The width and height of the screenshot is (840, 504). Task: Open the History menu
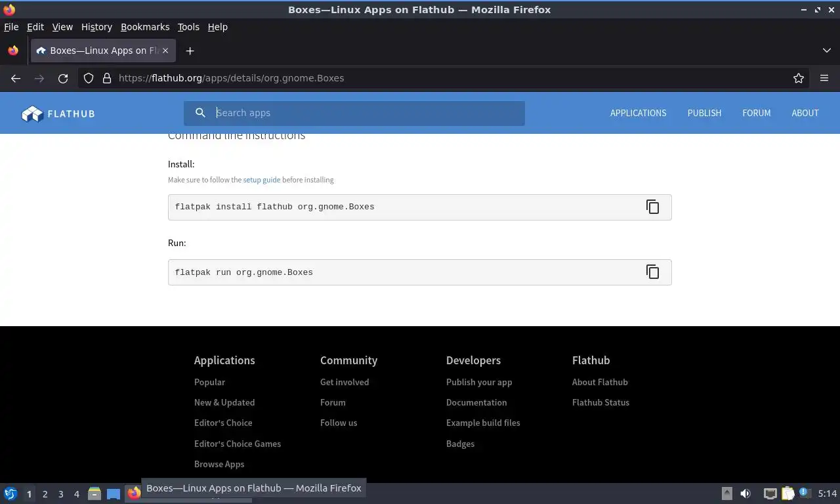[x=96, y=27]
